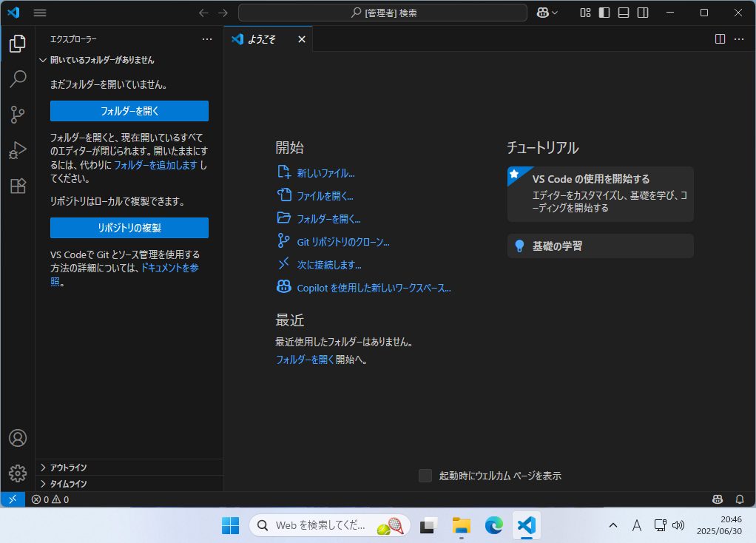Open the Accounts menu icon
The image size is (756, 543).
(x=17, y=438)
